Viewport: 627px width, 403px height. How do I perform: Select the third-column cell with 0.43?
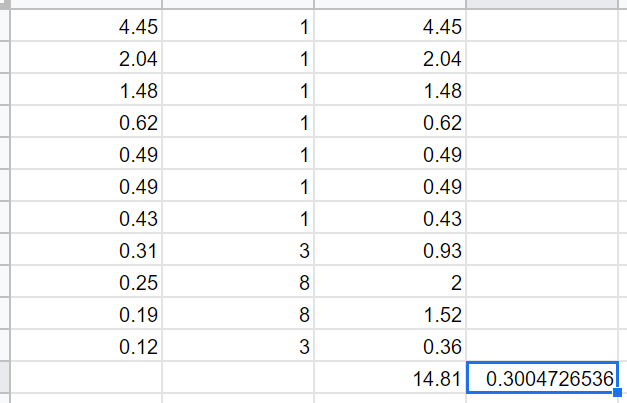pos(390,217)
